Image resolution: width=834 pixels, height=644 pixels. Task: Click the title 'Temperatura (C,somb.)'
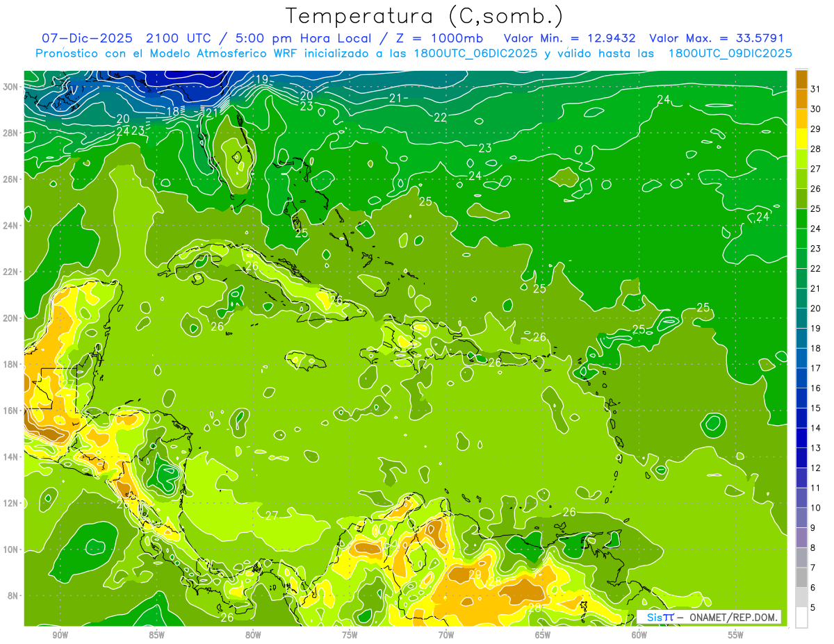tap(425, 16)
